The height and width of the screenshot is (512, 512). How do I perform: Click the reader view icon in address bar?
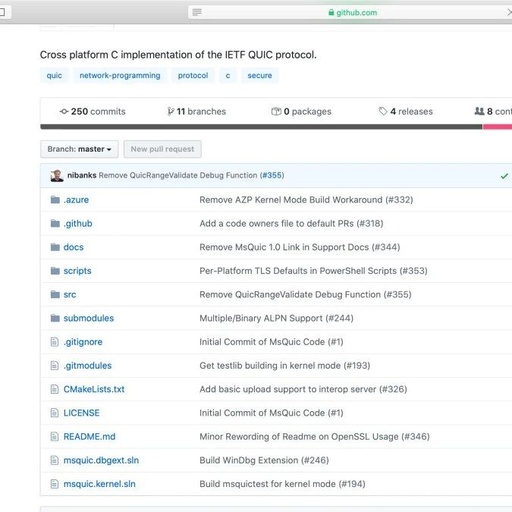pos(197,13)
